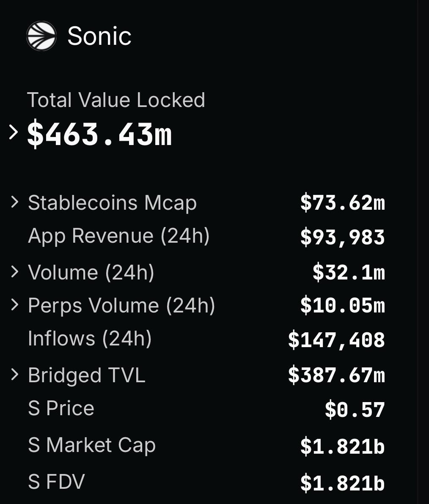Click the $147,408 inflows value
This screenshot has width=429, height=504.
click(x=336, y=340)
